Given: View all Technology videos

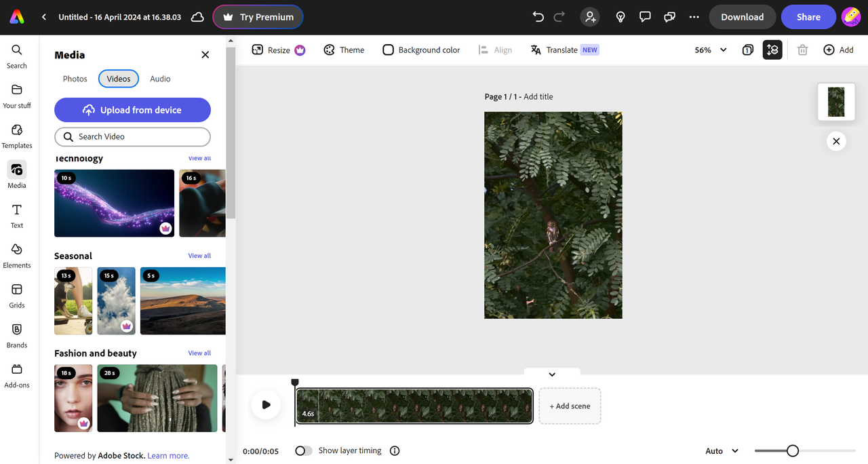Looking at the screenshot, I should [x=199, y=158].
